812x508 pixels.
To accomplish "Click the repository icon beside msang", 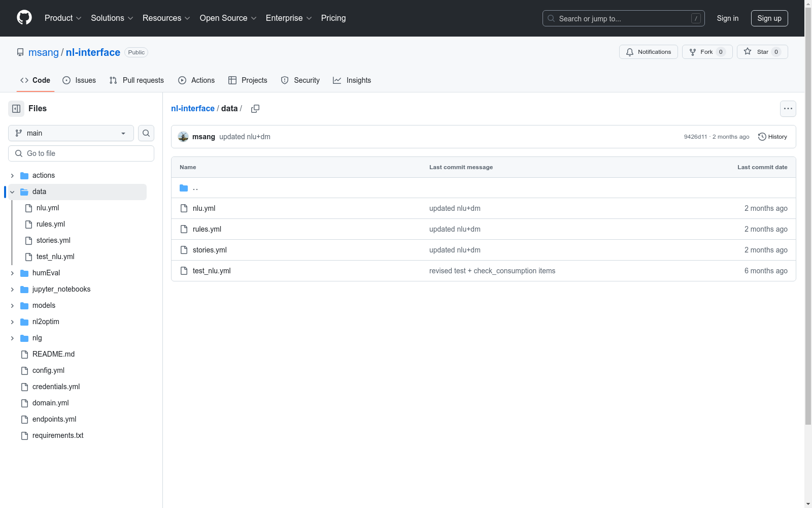I will (20, 52).
